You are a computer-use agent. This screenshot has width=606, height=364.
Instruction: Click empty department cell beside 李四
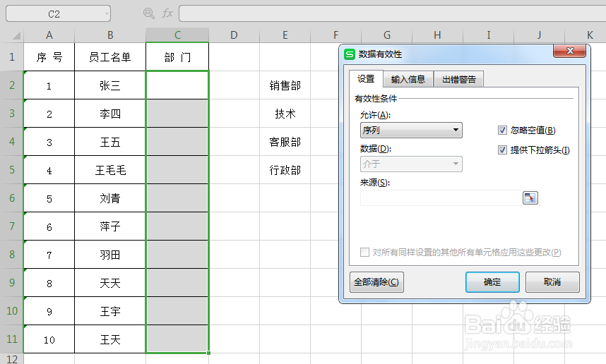(177, 114)
